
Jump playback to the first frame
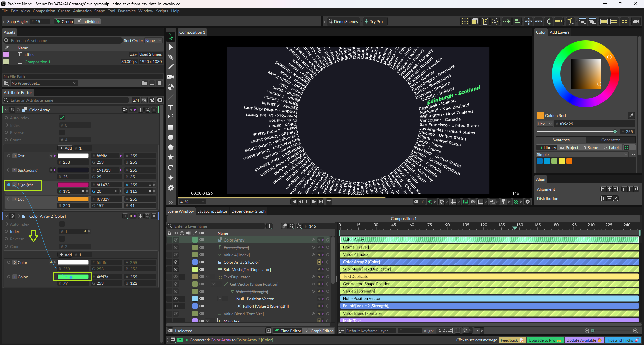click(293, 202)
